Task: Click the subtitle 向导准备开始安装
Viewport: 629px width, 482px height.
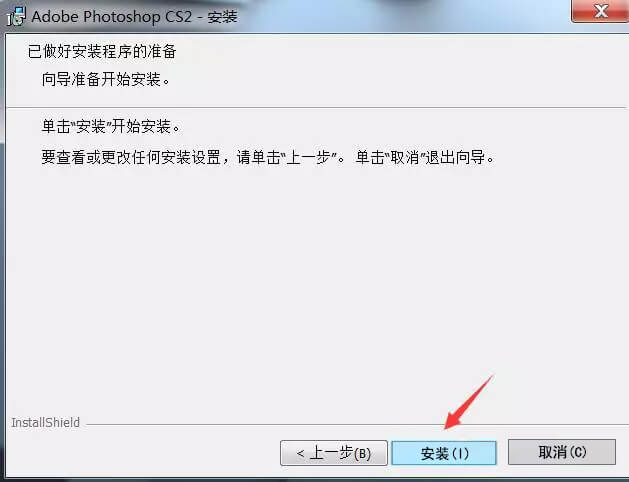Action: tap(106, 79)
